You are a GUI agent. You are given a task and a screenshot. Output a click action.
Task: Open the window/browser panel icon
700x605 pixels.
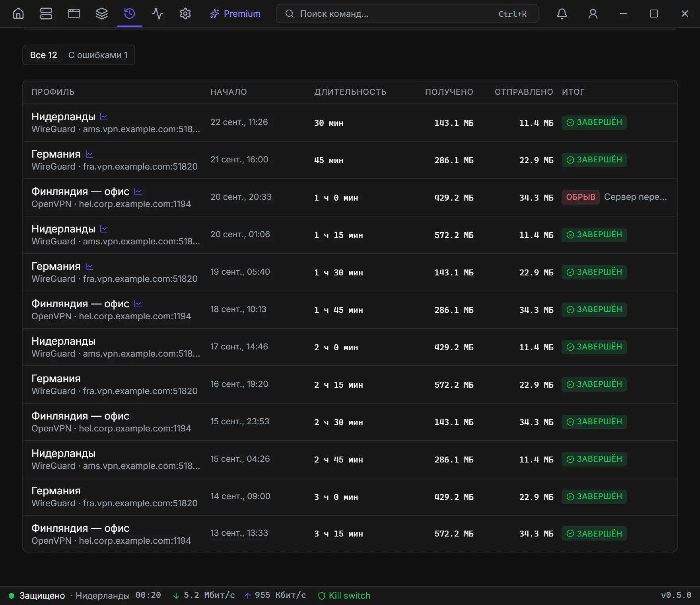[74, 14]
